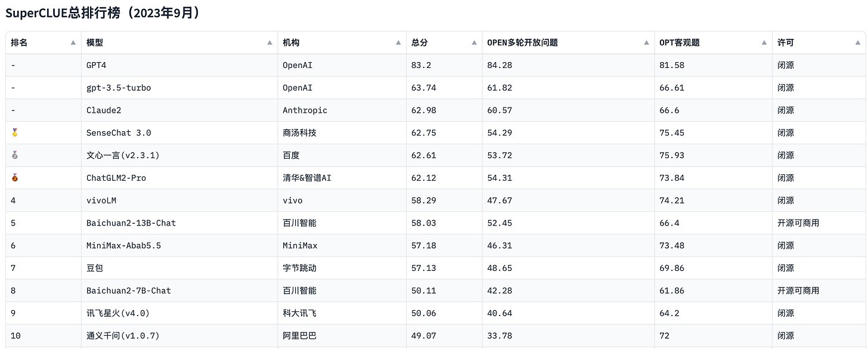
Task: Click the 排名 column header
Action: 44,43
